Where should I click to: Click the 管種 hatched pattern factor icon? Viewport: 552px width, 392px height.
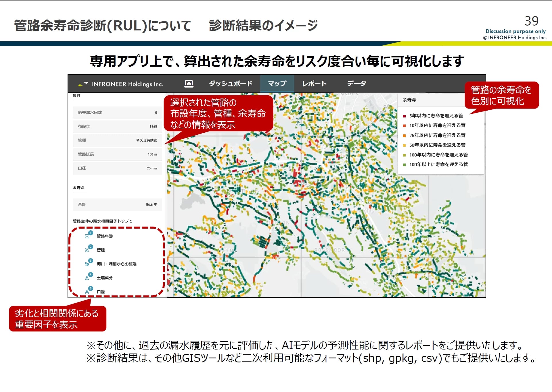pos(87,250)
